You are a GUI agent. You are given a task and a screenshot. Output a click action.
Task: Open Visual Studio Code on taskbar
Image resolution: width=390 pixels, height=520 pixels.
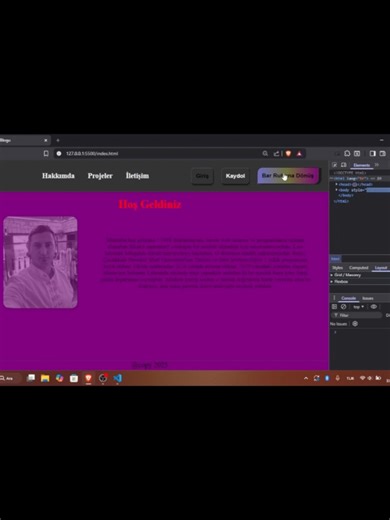[117, 378]
